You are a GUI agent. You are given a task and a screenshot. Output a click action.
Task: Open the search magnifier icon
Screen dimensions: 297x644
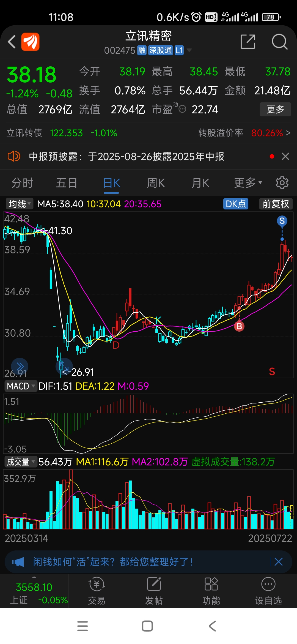pos(280,42)
